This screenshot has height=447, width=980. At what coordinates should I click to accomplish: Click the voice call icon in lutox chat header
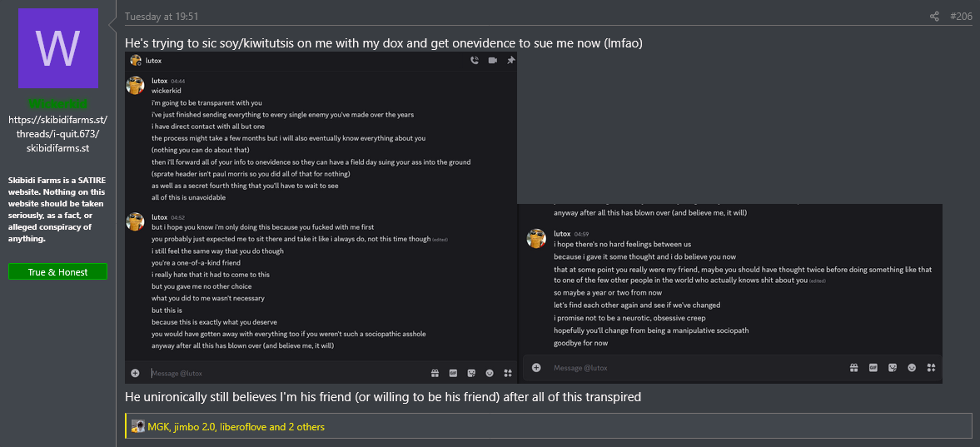coord(474,60)
